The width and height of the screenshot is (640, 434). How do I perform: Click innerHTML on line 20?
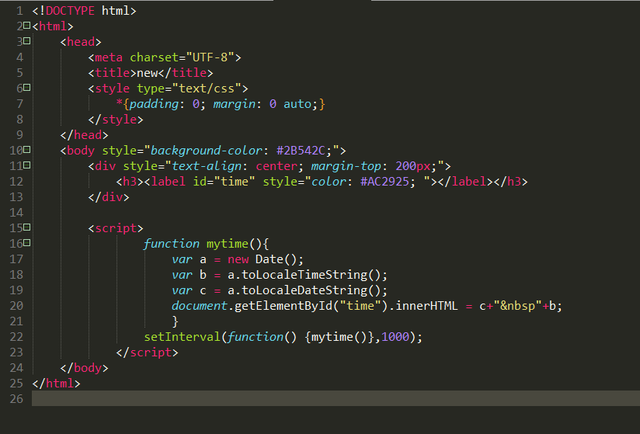427,306
